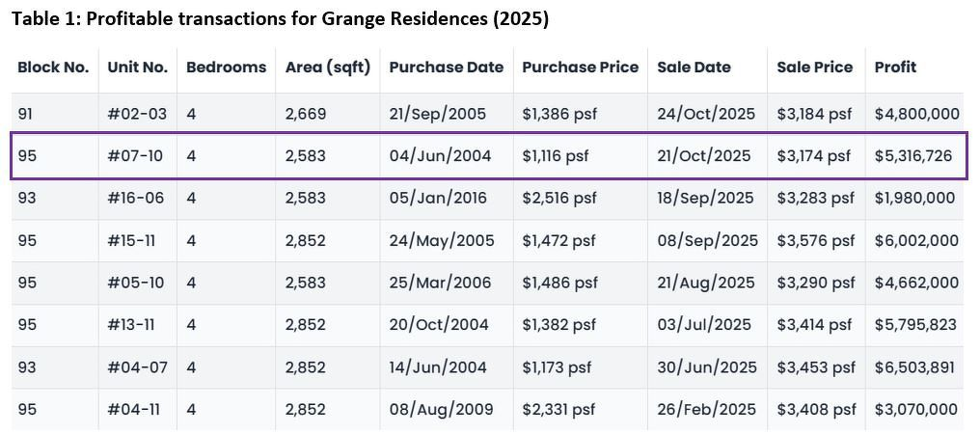Select the sale date 21/Aug/2025
980x434 pixels.
point(706,284)
